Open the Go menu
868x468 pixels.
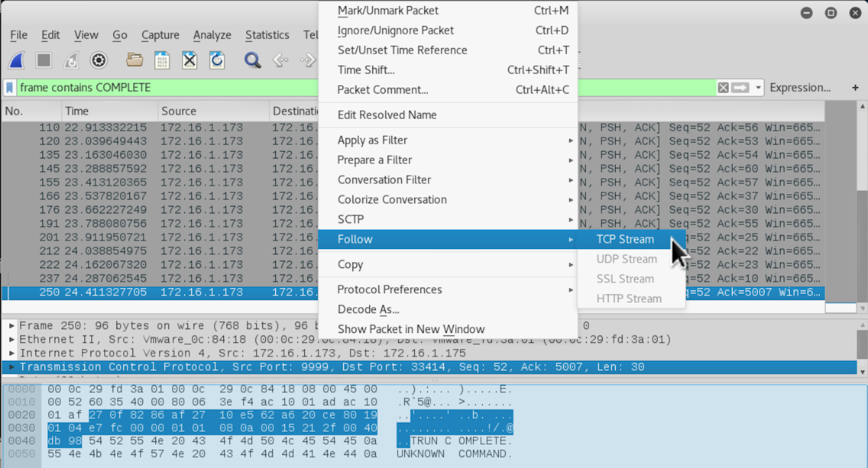[x=119, y=35]
